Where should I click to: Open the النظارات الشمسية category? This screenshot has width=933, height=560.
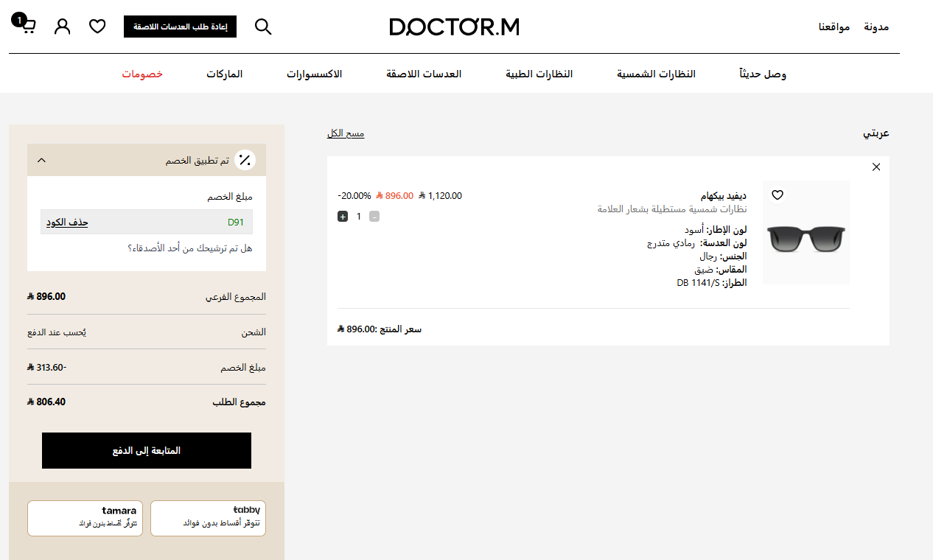[654, 73]
